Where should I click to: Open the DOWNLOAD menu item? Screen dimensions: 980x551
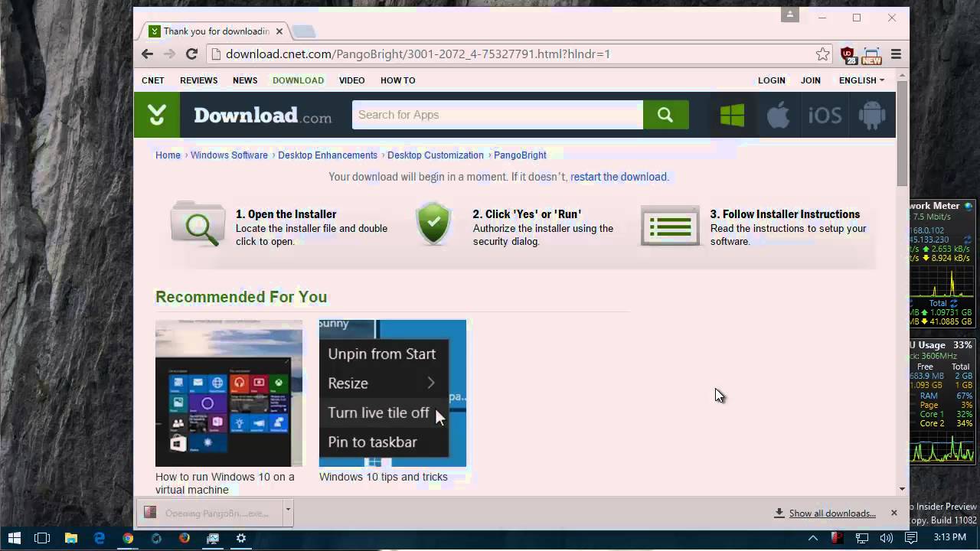298,80
